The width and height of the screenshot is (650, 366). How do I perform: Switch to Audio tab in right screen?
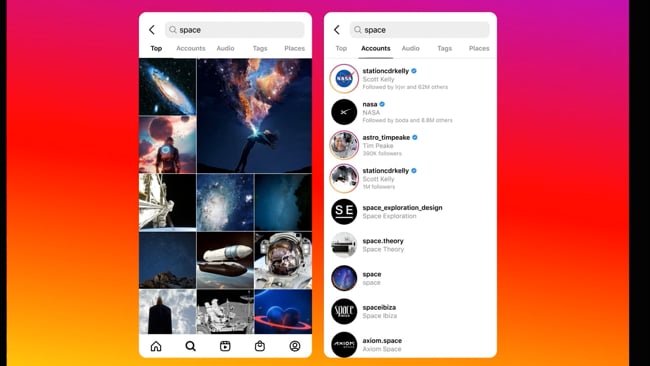click(410, 48)
